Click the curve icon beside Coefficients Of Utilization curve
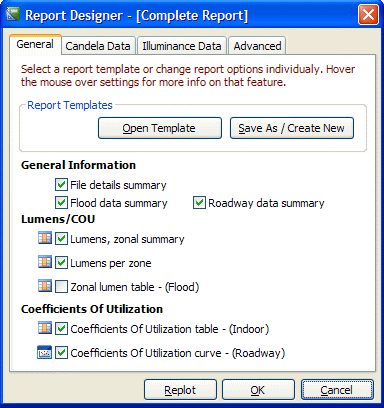Viewport: 384px width, 408px height. (x=44, y=352)
